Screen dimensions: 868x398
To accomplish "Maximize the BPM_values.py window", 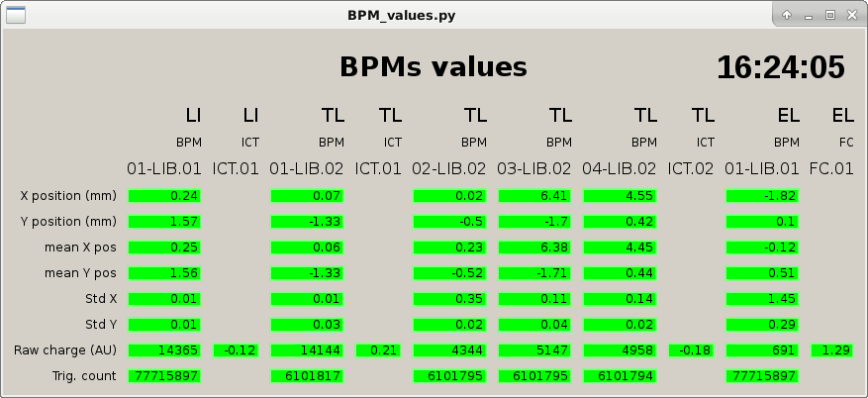I will pos(830,15).
